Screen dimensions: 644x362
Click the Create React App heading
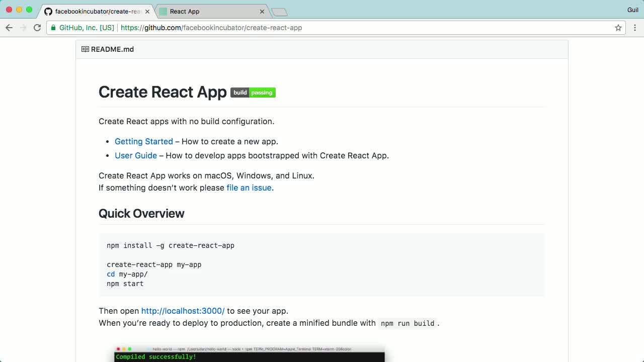(163, 92)
